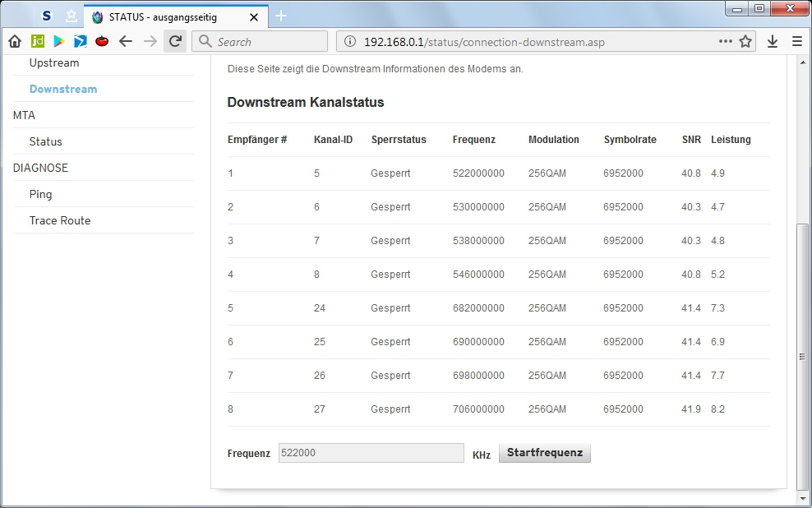Close the STATUS - ausgangsseitig tab

pyautogui.click(x=254, y=16)
